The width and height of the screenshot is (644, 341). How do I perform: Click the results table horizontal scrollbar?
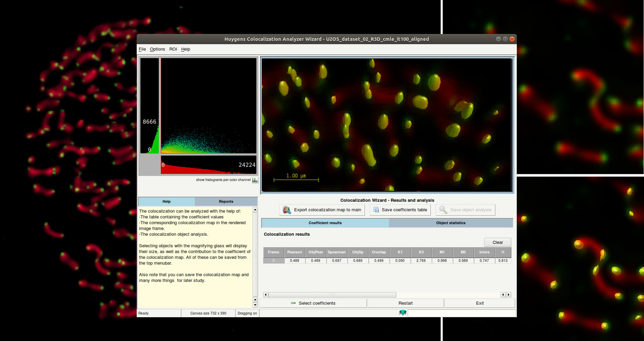(332, 295)
